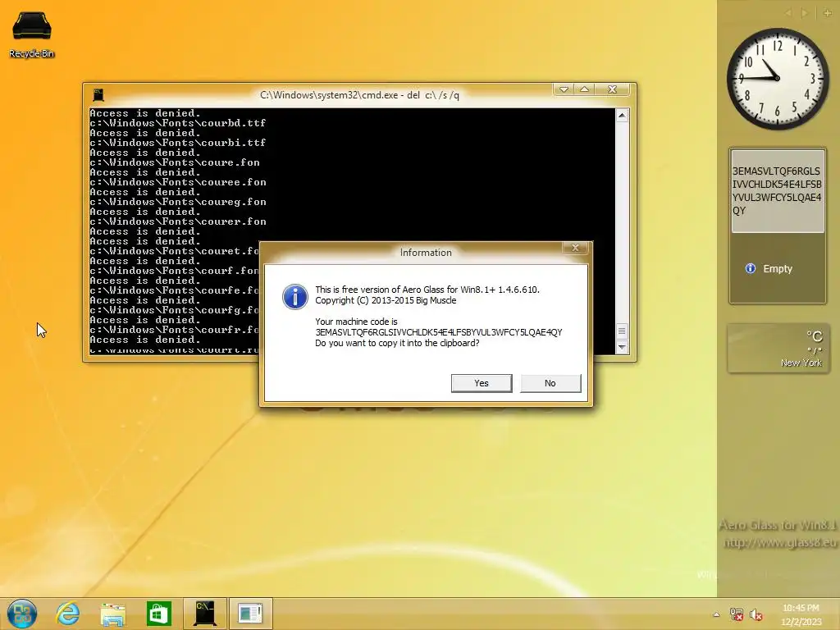Click the cmd.exe window title bar icon
The height and width of the screenshot is (630, 840).
(x=98, y=95)
